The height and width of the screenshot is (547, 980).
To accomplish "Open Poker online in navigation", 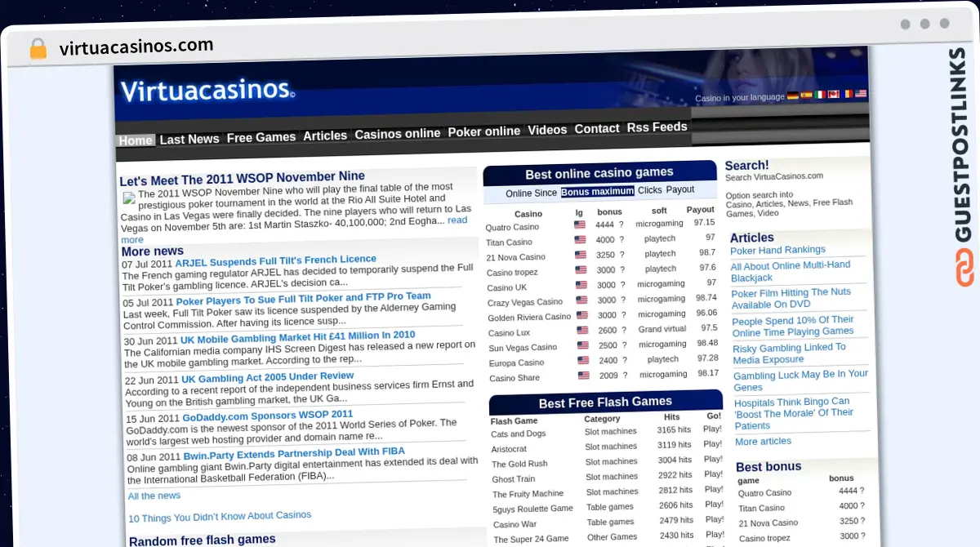I will pos(484,131).
